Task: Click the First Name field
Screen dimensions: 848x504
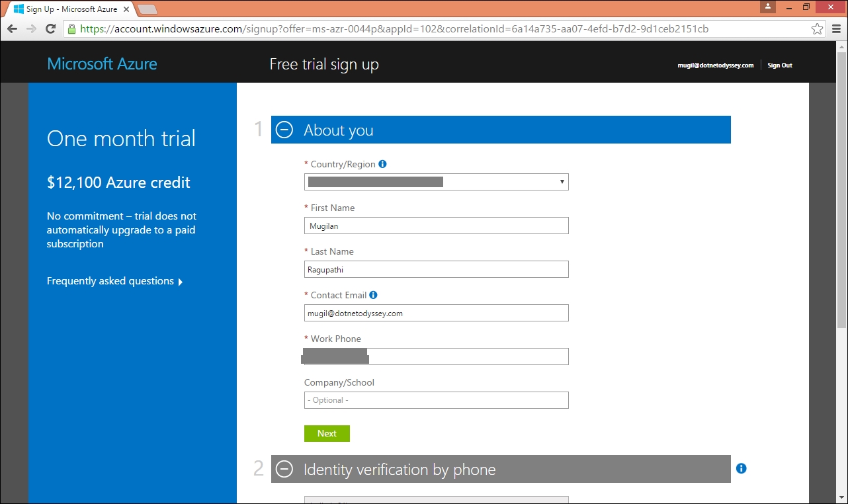Action: click(x=437, y=226)
